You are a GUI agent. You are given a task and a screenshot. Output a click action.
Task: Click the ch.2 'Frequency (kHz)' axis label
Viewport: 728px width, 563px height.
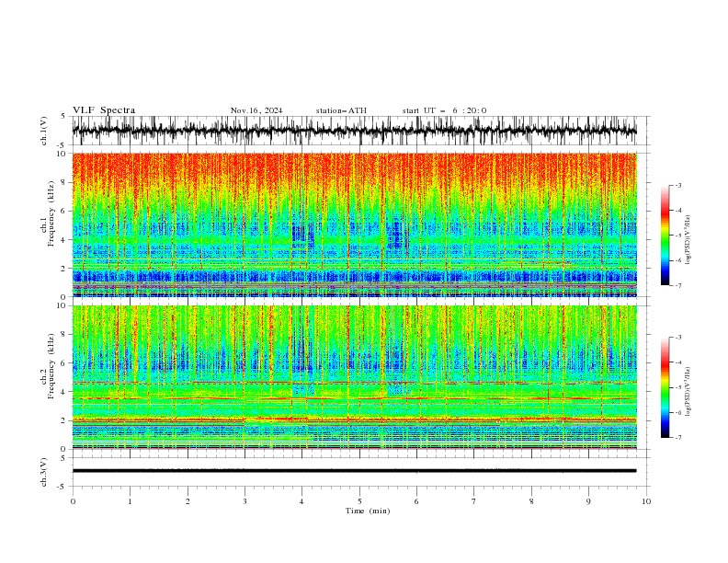(x=51, y=365)
